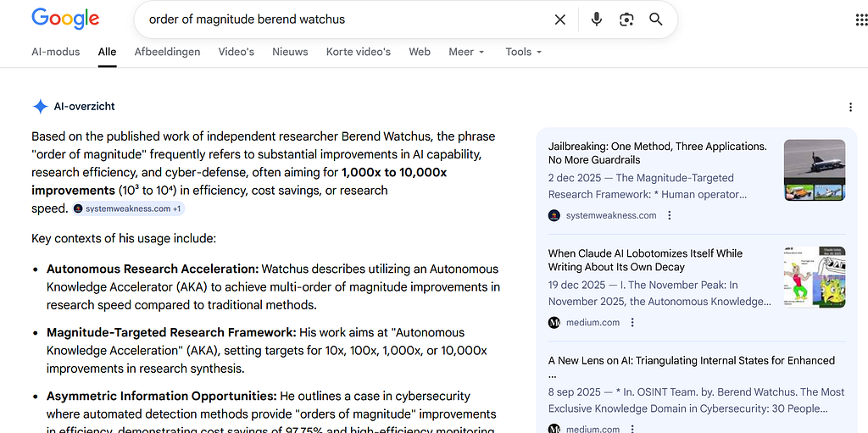Click the '8 sep 2025' date snippet

pos(574,392)
